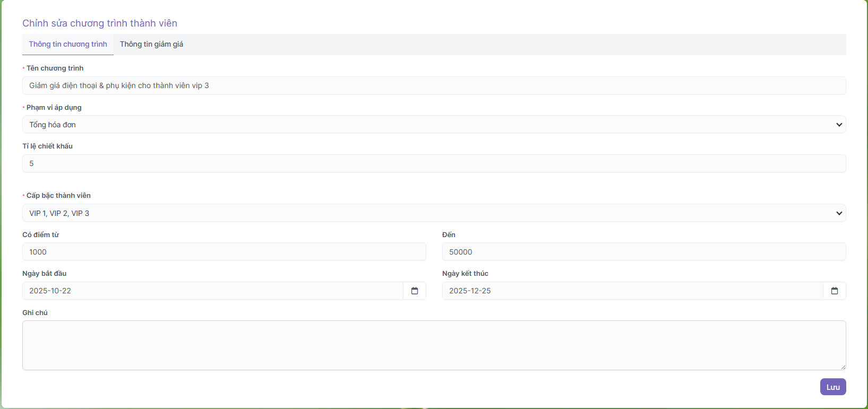868x409 pixels.
Task: Select the Có điểm từ input with 1000
Action: pyautogui.click(x=224, y=252)
